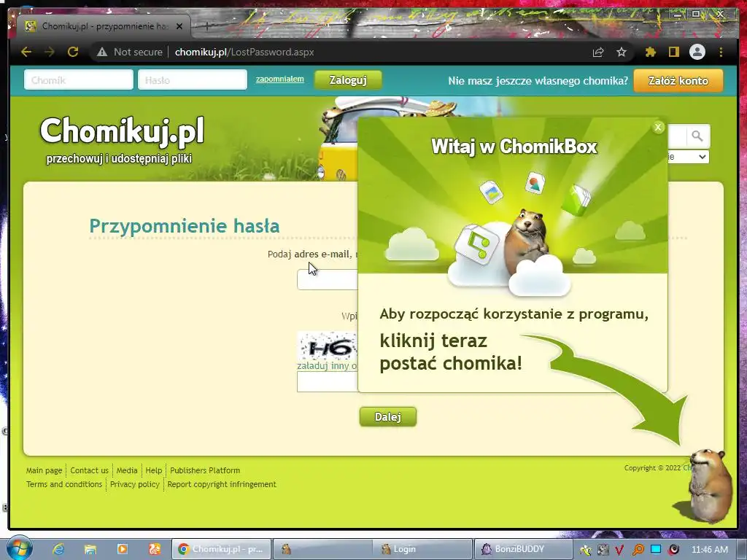Click the blue monitor tray icon

[656, 549]
